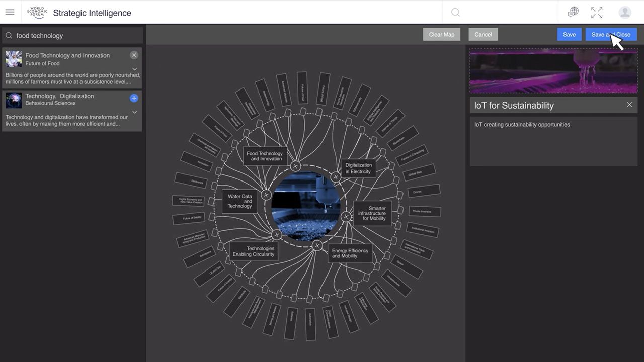Open the globe language selector
Viewport: 644px width, 362px height.
pos(573,13)
